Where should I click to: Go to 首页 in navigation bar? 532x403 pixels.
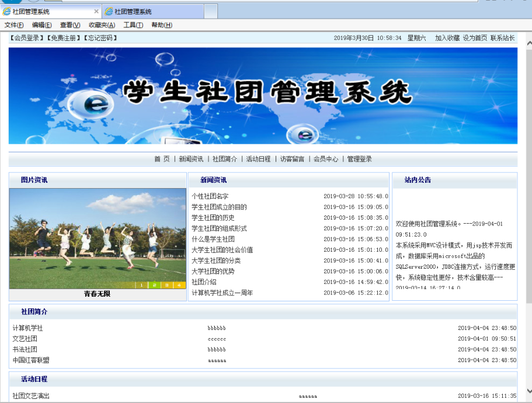(x=162, y=159)
